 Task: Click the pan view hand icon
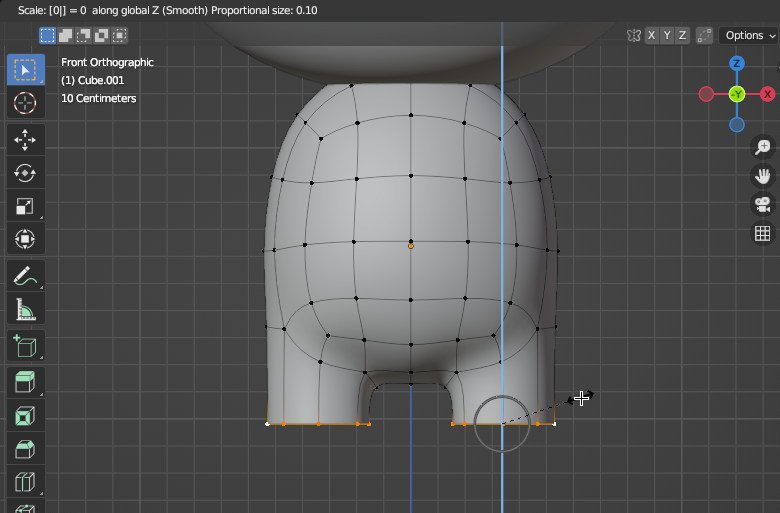(763, 176)
